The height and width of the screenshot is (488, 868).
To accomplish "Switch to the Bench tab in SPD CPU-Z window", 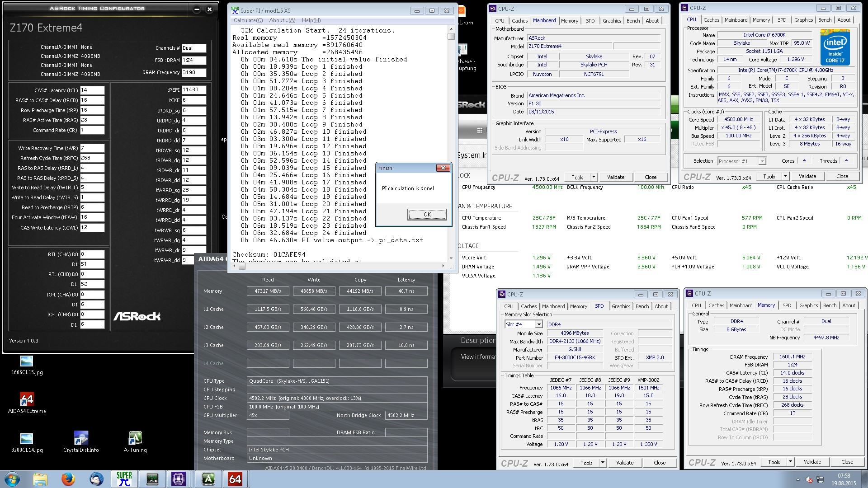I will tap(642, 306).
